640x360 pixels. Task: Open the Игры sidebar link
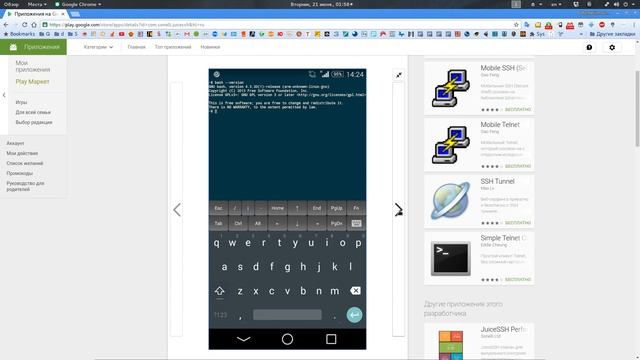[21, 102]
